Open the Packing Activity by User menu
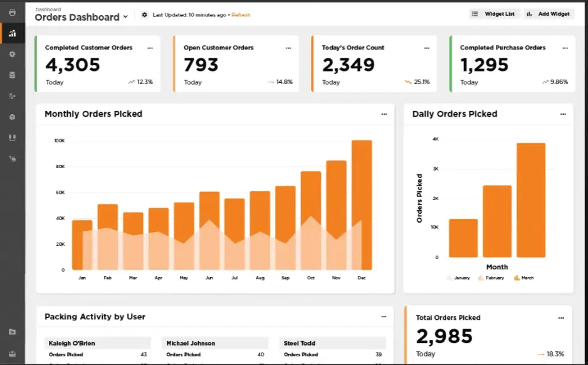The height and width of the screenshot is (365, 588). point(384,317)
